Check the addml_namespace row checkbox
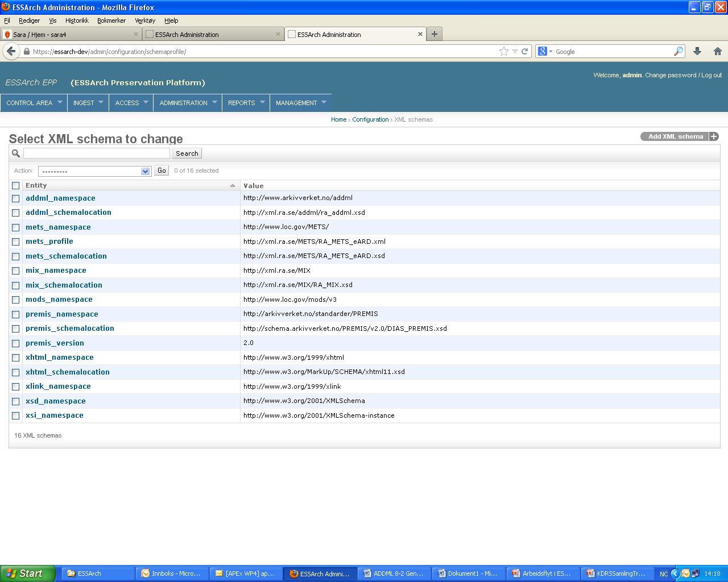Screen dimensions: 728x582 [16, 198]
